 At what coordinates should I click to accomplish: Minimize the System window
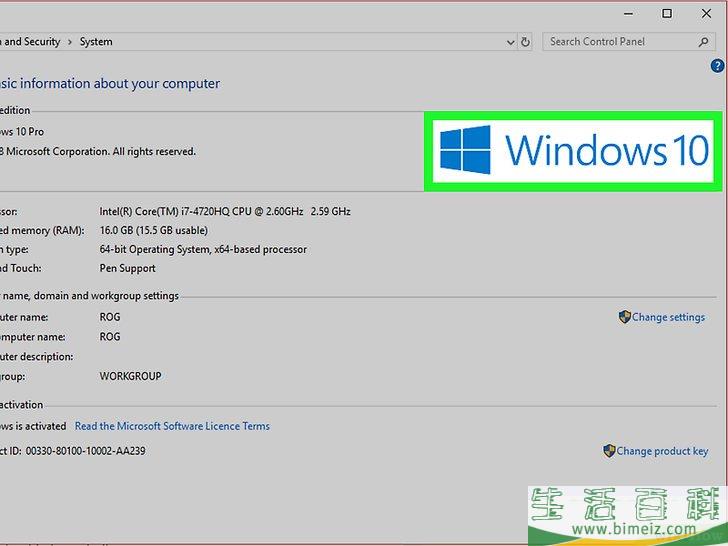pyautogui.click(x=629, y=14)
